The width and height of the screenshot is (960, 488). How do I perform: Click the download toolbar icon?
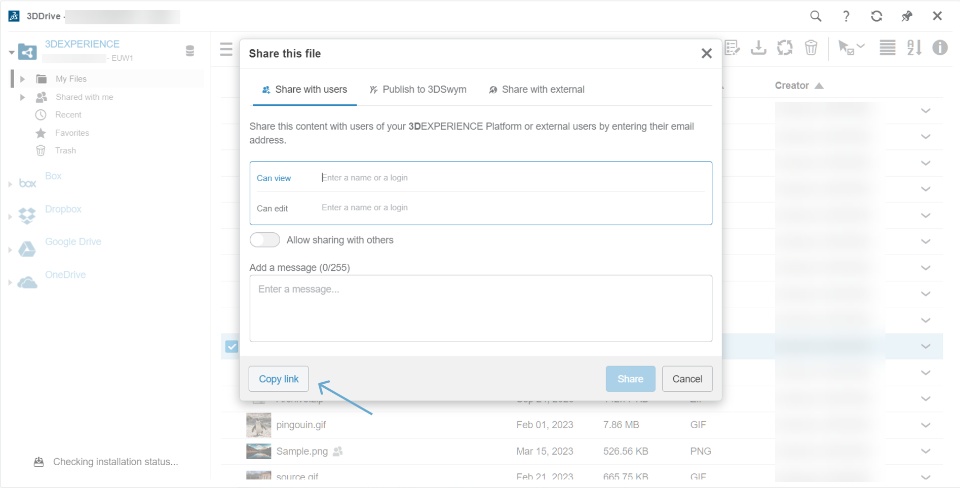pyautogui.click(x=758, y=48)
